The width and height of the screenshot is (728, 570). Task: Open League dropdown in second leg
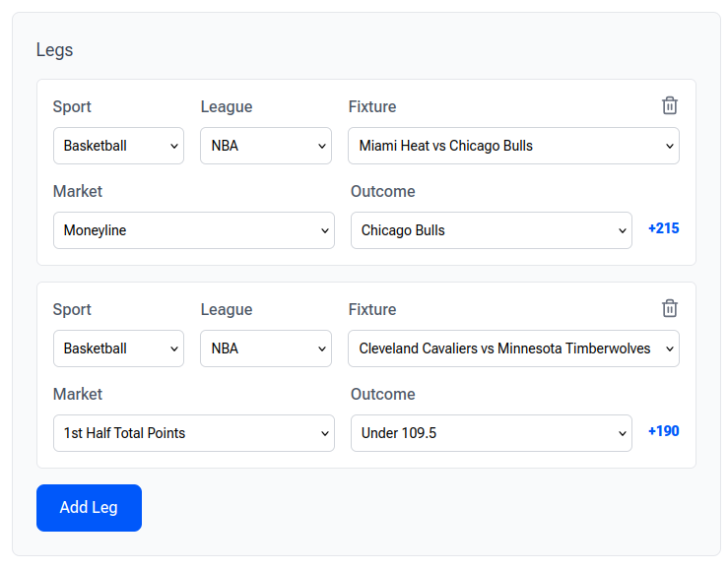coord(266,348)
